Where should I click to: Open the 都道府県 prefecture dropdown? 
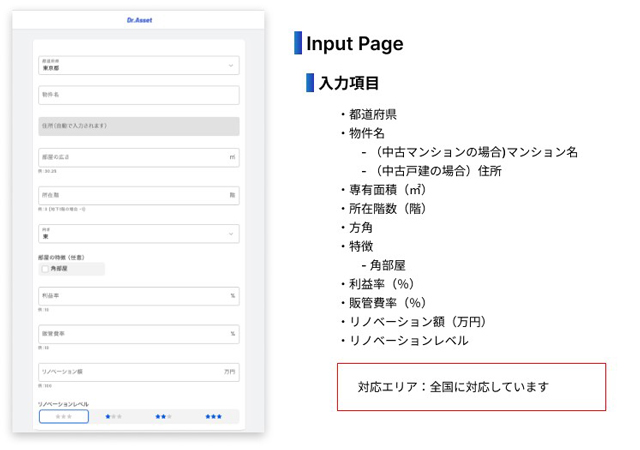(139, 65)
